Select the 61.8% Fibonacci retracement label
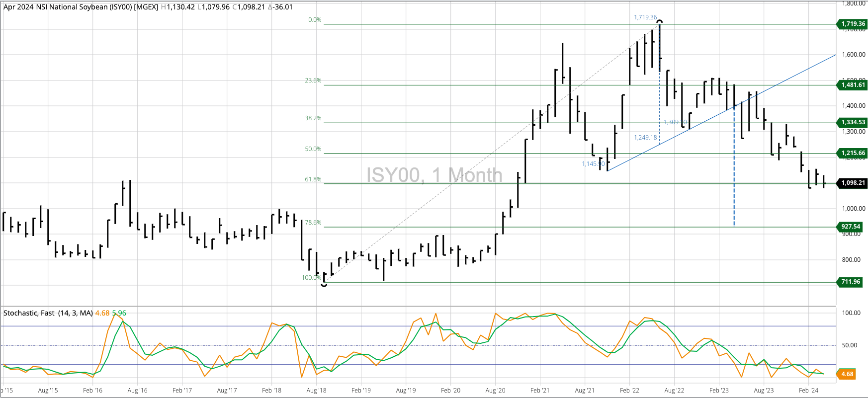Image resolution: width=868 pixels, height=398 pixels. pyautogui.click(x=313, y=179)
